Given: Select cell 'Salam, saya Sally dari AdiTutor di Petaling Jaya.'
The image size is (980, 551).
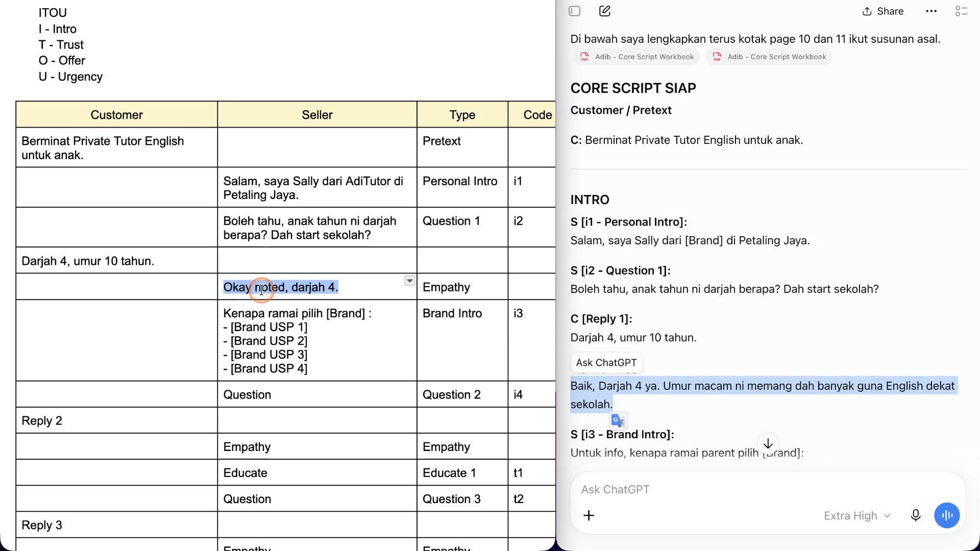Looking at the screenshot, I should (317, 188).
